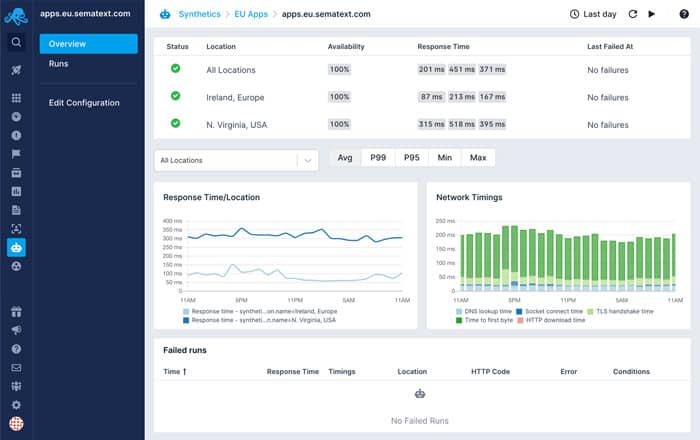Click the rocket icon in sidebar
Image resolution: width=700 pixels, height=440 pixels.
(x=16, y=70)
